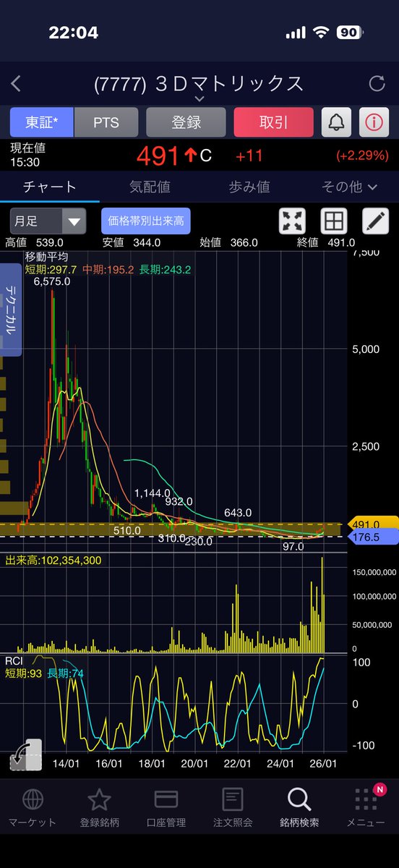Tap the 6,575.0 high label

[x=52, y=282]
